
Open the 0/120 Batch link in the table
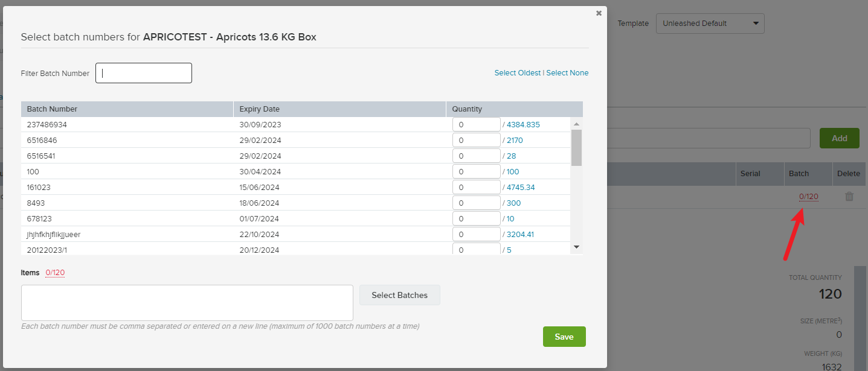(x=808, y=196)
